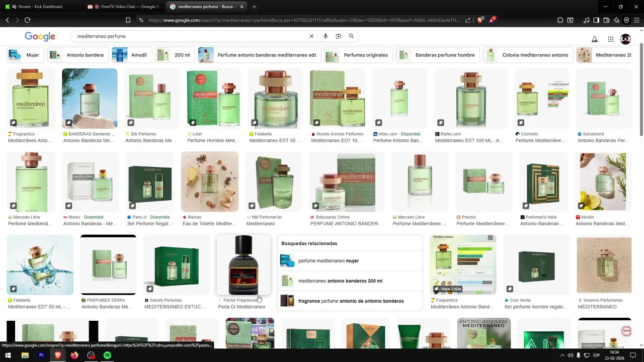The height and width of the screenshot is (362, 644).
Task: Open related search perfume mediterraneo mujer
Action: tap(350, 261)
